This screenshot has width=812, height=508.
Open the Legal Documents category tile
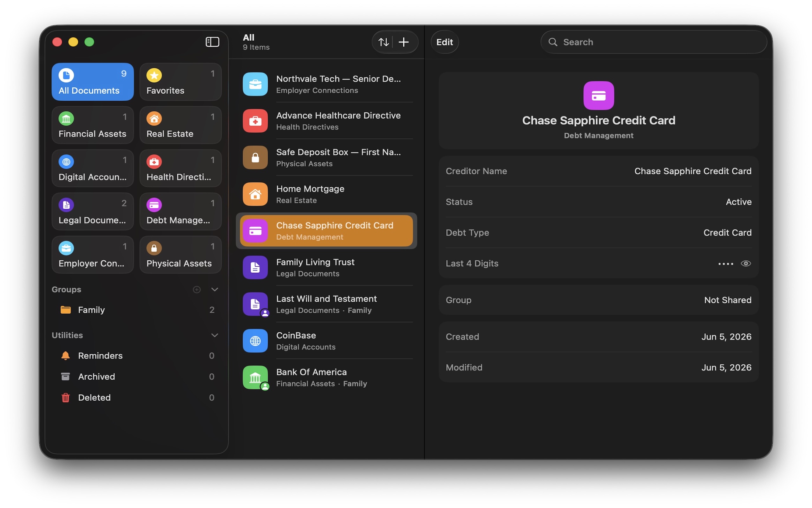tap(93, 211)
